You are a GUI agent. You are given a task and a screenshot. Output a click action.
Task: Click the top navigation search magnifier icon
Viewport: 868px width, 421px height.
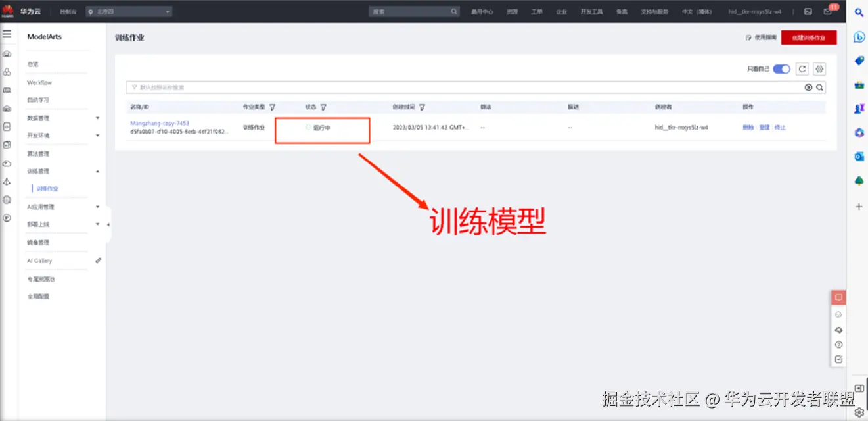[x=454, y=11]
